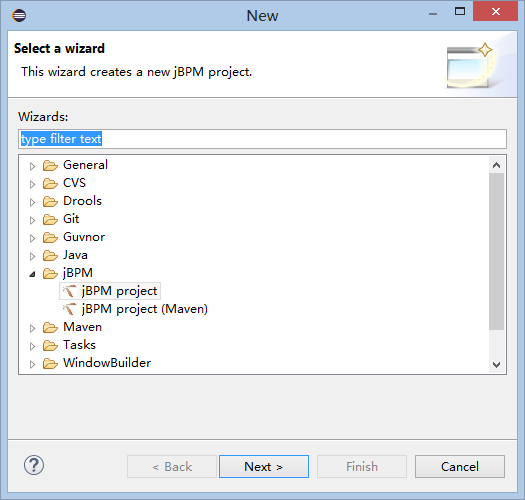Screen dimensions: 525x500
Task: Select the WindowBuilder label
Action: tap(107, 363)
